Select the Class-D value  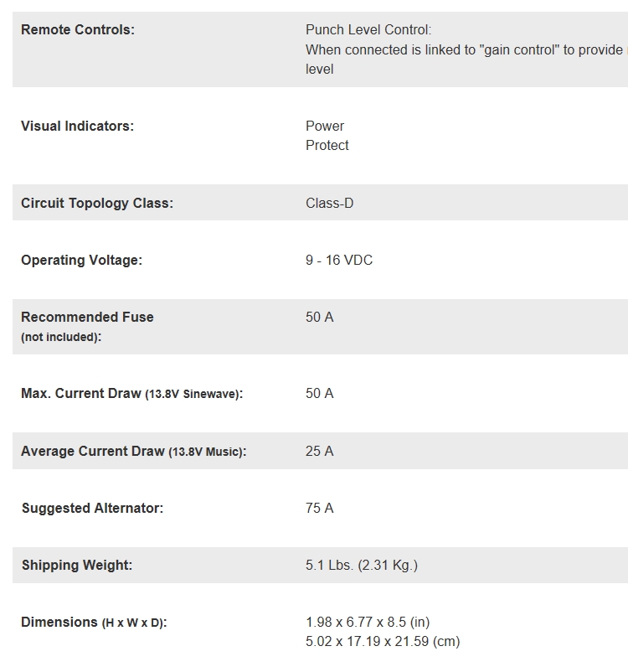pyautogui.click(x=330, y=204)
